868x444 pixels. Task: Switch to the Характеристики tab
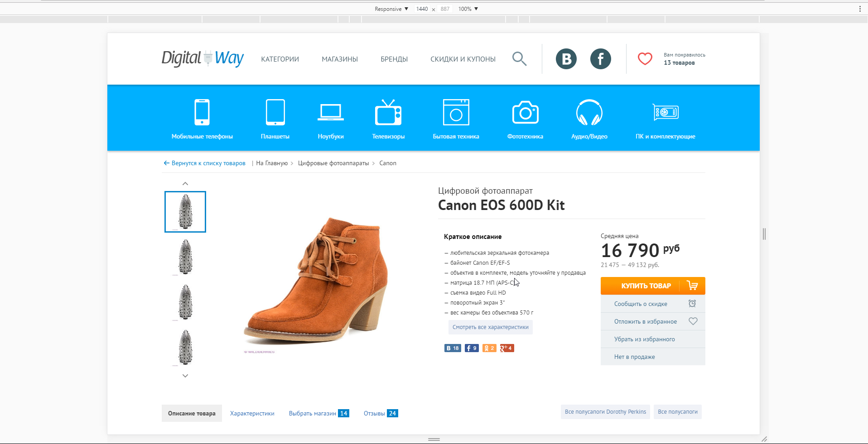tap(252, 413)
